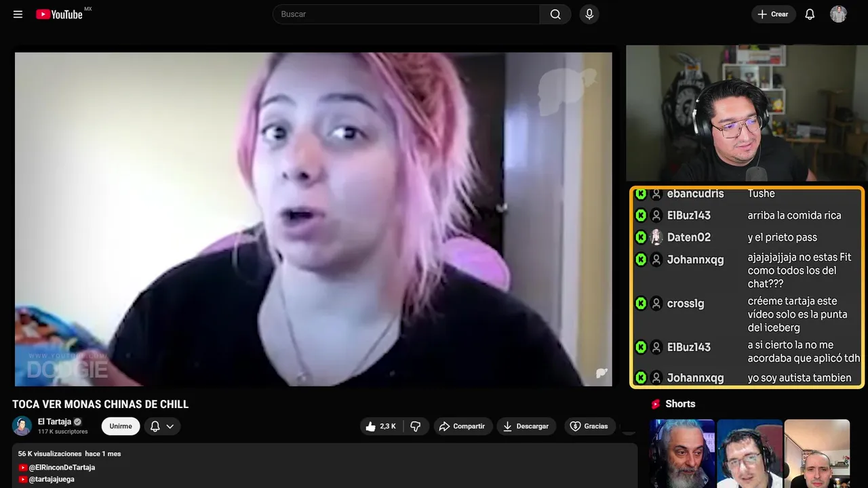Click chat message 'arriba la comida rica'
Viewport: 868px width, 488px height.
[x=794, y=216]
